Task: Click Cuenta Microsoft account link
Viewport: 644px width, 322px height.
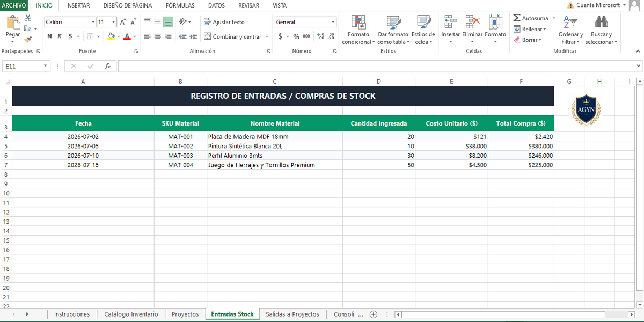Action: tap(598, 5)
